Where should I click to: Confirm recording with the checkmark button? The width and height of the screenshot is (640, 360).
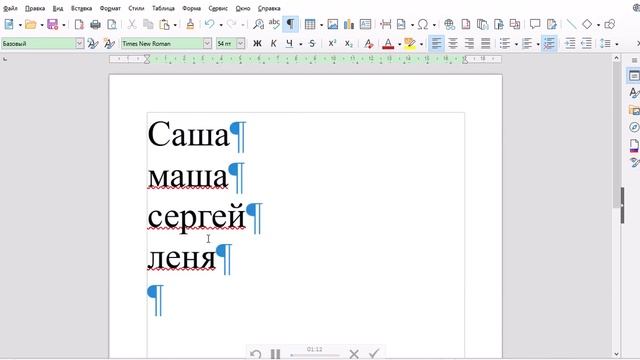pyautogui.click(x=374, y=354)
